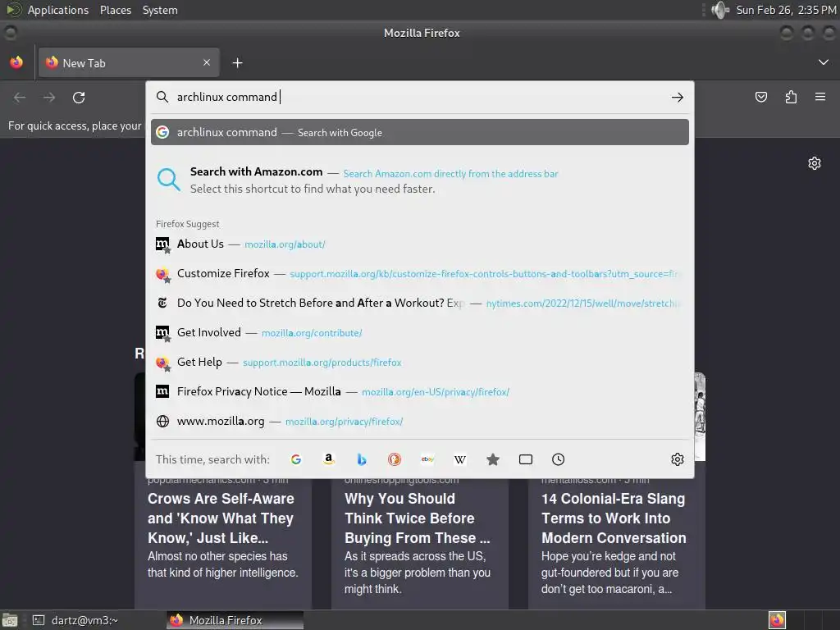The height and width of the screenshot is (630, 840).
Task: Close the New Tab tab
Action: tap(207, 62)
